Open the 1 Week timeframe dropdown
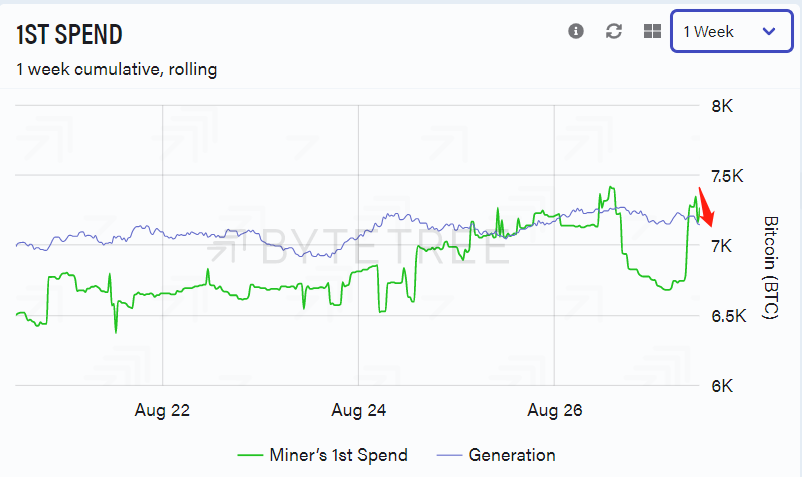 pos(731,31)
